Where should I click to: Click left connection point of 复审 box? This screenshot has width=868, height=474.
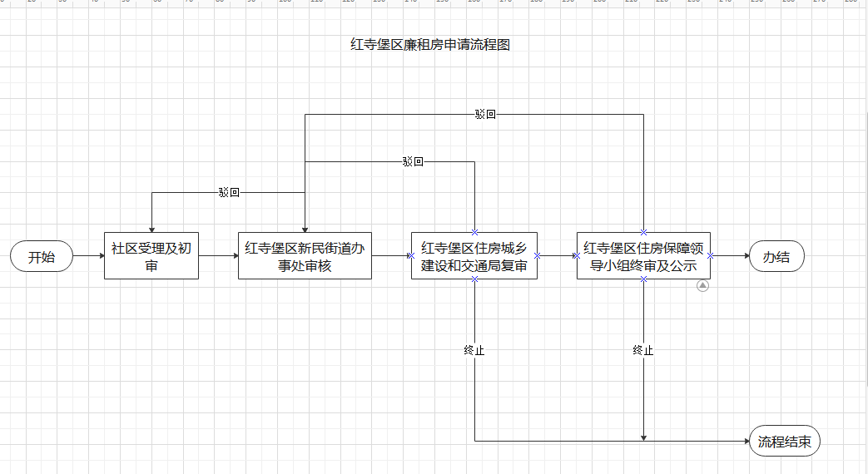411,255
